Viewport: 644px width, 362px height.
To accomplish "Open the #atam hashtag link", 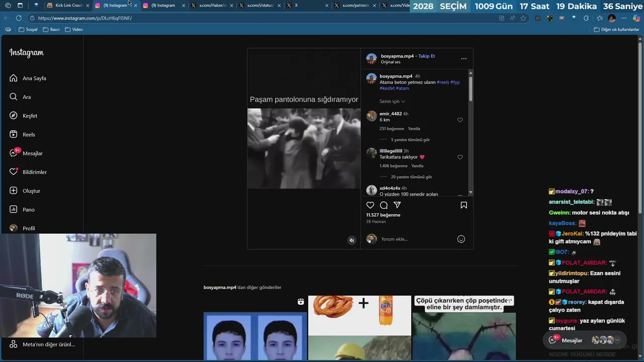I will (403, 88).
